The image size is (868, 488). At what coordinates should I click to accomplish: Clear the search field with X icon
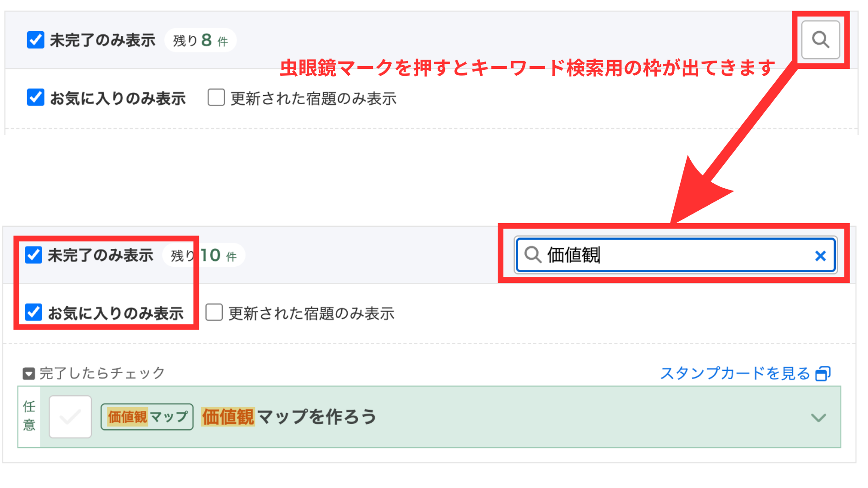pyautogui.click(x=820, y=256)
